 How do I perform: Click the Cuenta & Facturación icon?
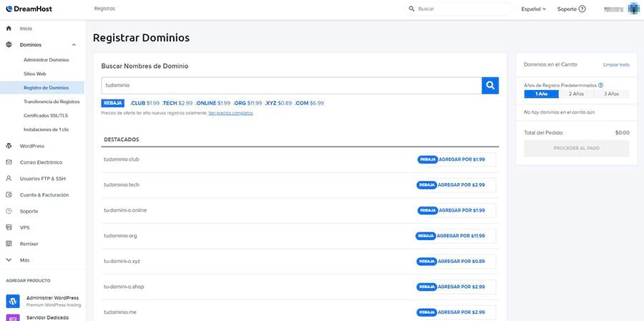(9, 194)
